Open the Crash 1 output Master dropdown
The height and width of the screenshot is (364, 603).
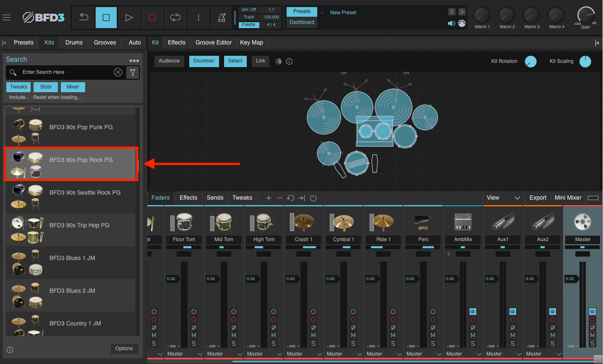[304, 354]
